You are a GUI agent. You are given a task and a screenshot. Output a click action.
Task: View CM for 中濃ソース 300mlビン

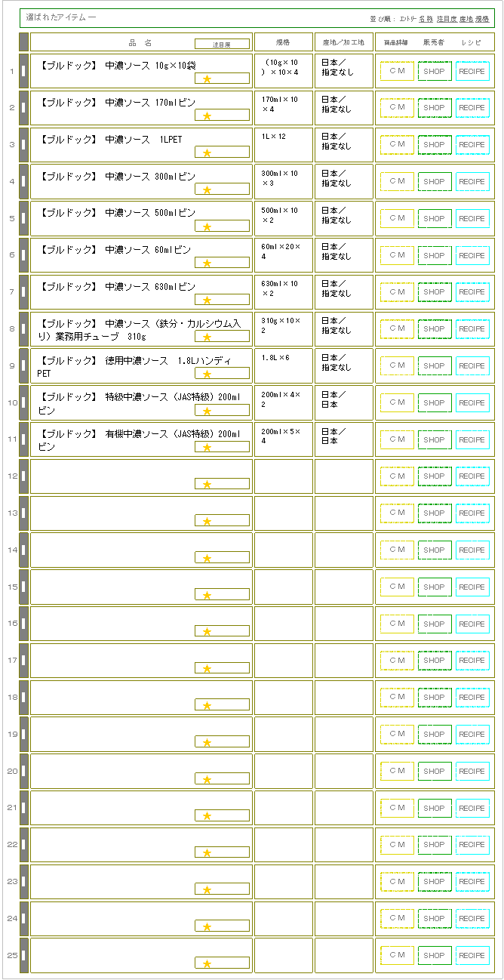point(397,182)
